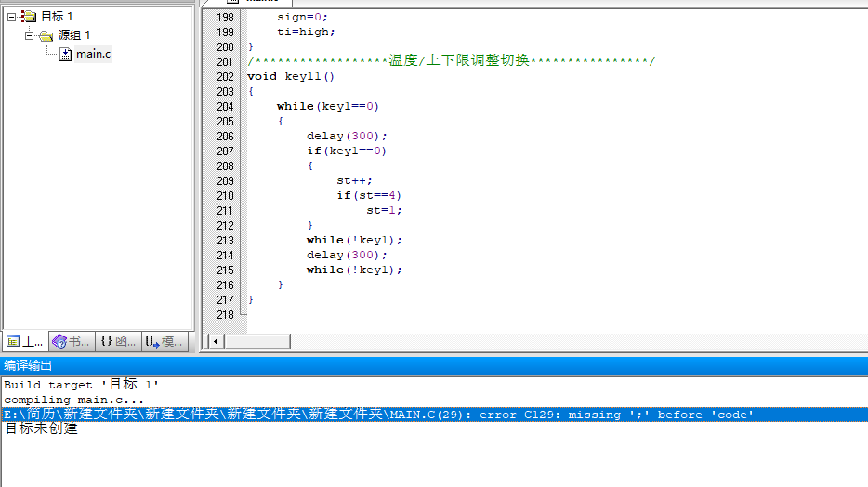Click the main.c file icon in tree

pos(65,54)
